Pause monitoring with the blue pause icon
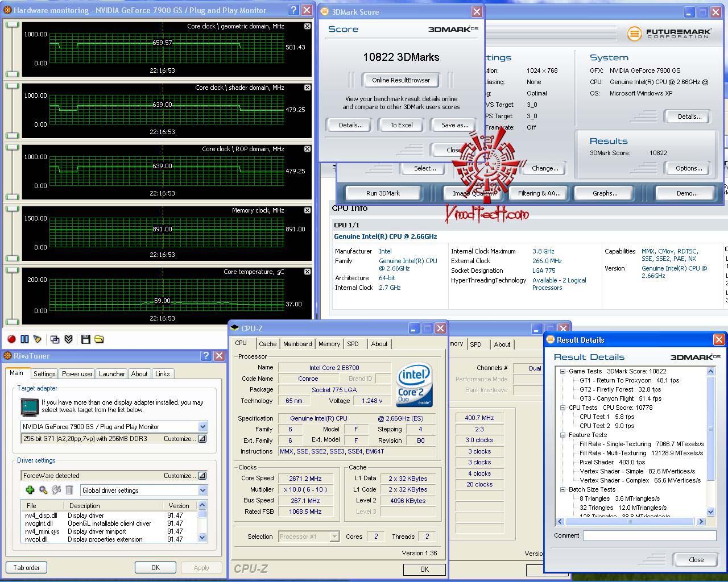This screenshot has height=582, width=728. coord(24,339)
